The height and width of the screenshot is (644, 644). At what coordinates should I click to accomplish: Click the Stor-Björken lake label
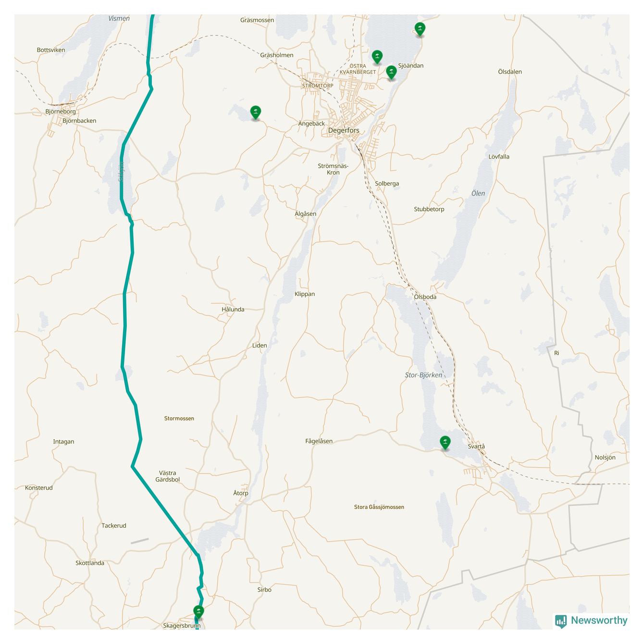(423, 375)
